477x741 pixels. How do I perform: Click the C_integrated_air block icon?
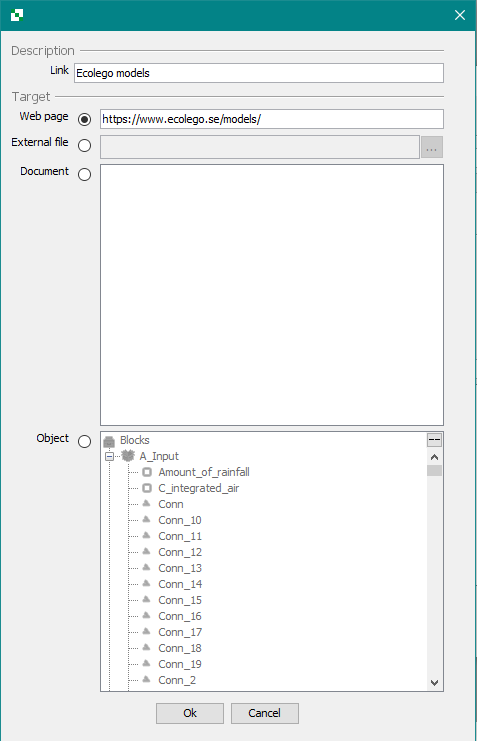click(x=147, y=488)
